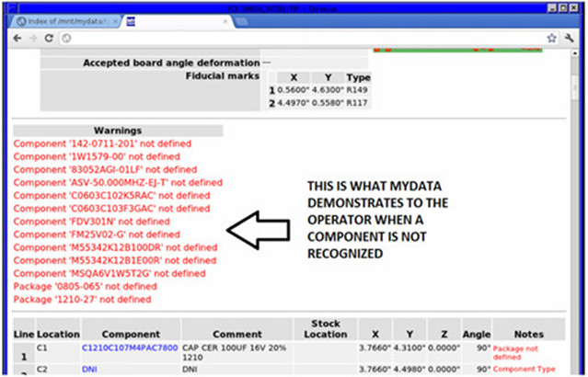
Task: Click warning "Component 'C0603C102K5RAC' not defined"
Action: (x=111, y=196)
